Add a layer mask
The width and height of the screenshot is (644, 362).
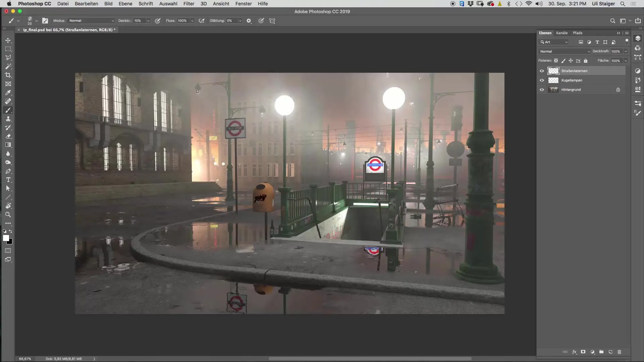point(583,352)
